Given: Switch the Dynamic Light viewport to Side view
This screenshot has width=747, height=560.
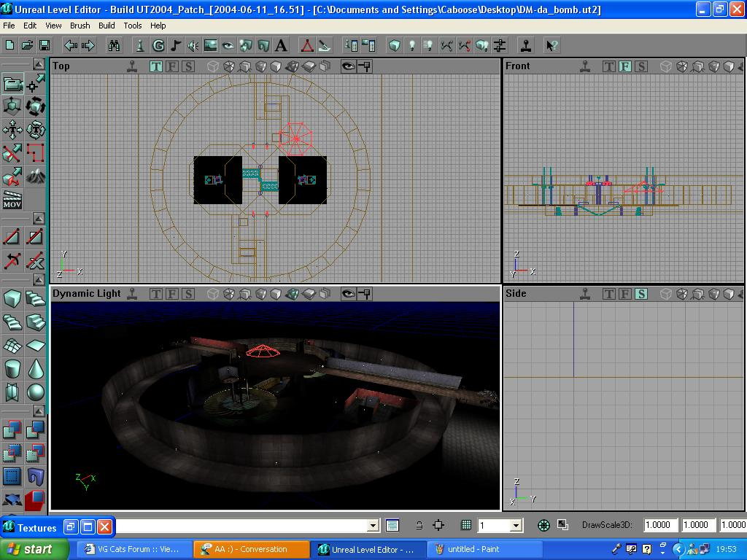Looking at the screenshot, I should (188, 295).
